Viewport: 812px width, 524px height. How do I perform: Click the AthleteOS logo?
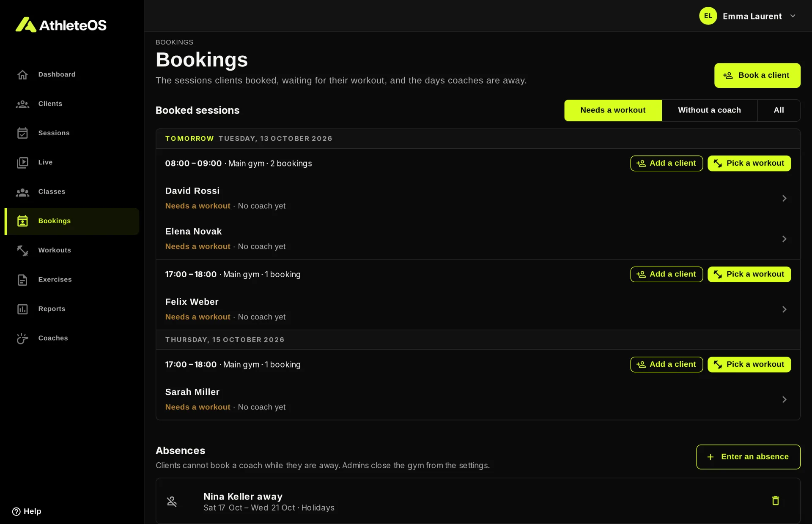[61, 25]
